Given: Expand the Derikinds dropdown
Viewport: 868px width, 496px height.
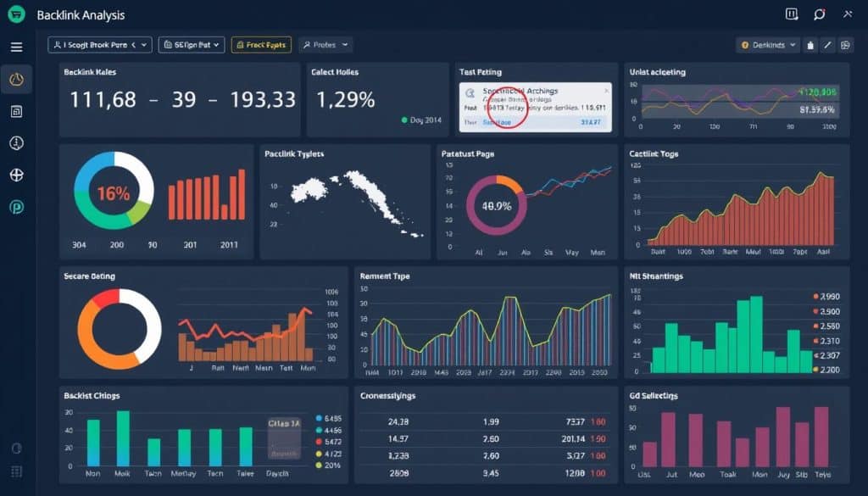Looking at the screenshot, I should [x=768, y=45].
